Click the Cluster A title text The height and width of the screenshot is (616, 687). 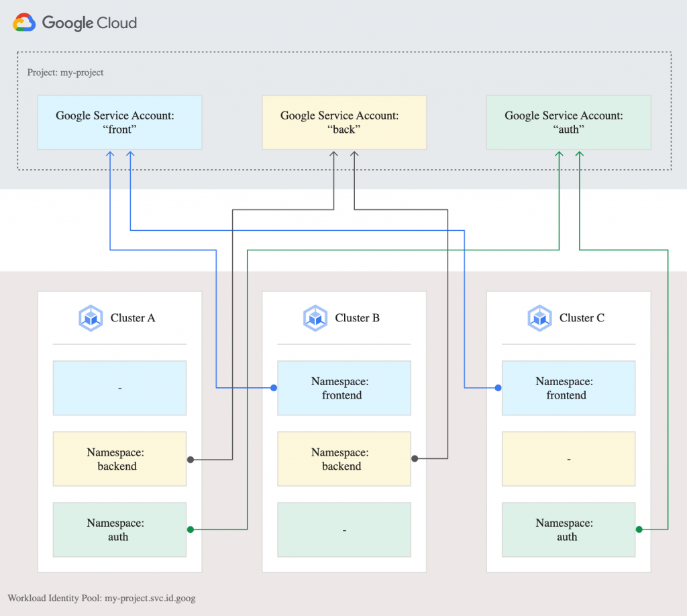[133, 317]
